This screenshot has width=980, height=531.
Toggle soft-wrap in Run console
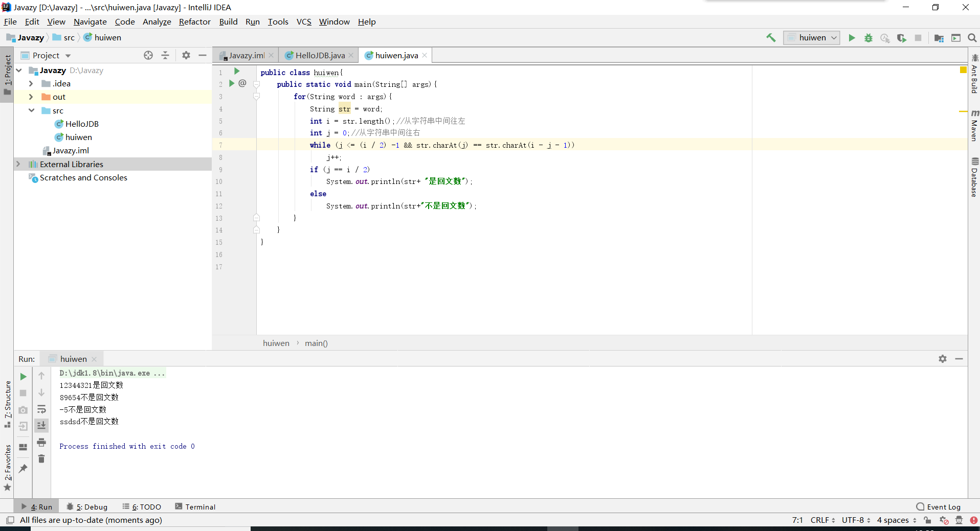(x=41, y=409)
